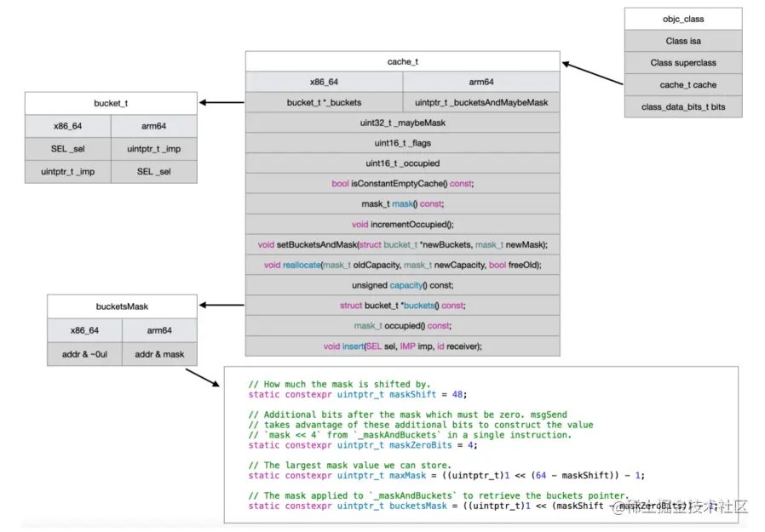Select the arm64 header in bucketsMask table
765x532 pixels.
point(159,330)
